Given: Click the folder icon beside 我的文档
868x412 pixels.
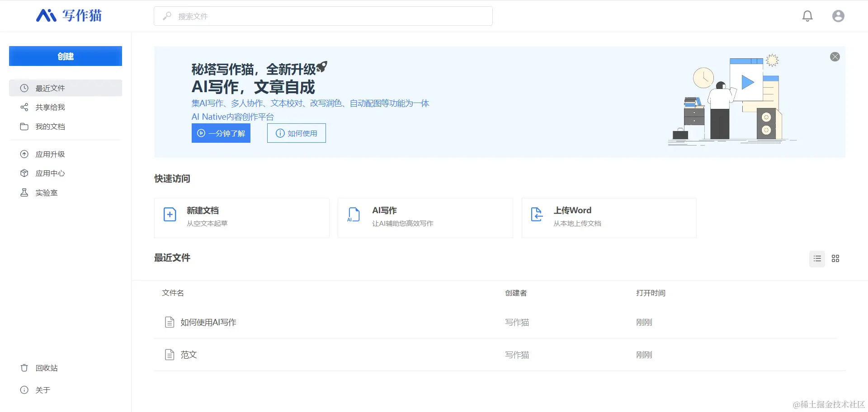Looking at the screenshot, I should tap(24, 126).
